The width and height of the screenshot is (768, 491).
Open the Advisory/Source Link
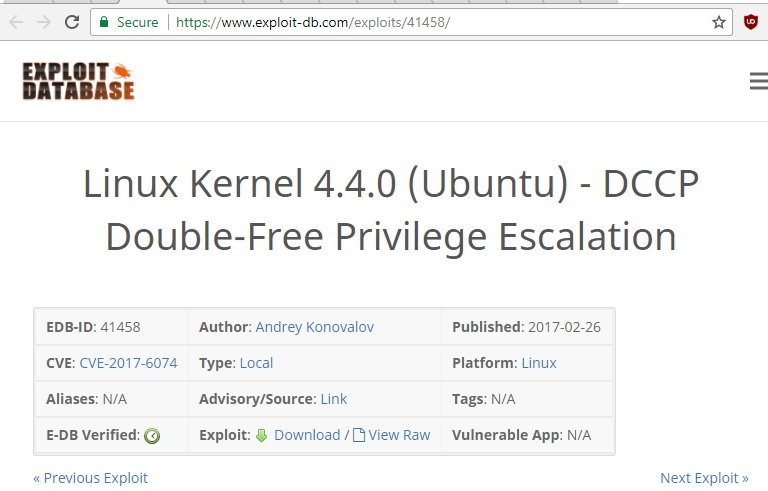(x=334, y=399)
